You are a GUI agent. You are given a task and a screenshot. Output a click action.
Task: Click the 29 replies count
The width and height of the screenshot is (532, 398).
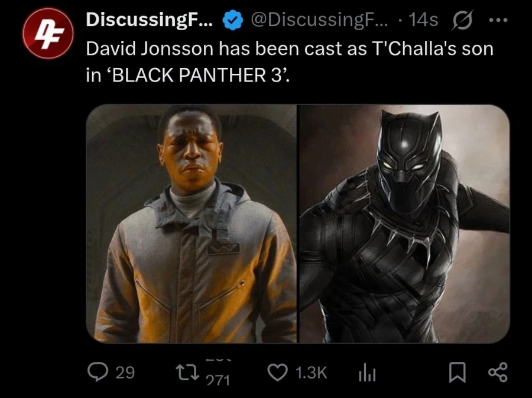coord(125,373)
